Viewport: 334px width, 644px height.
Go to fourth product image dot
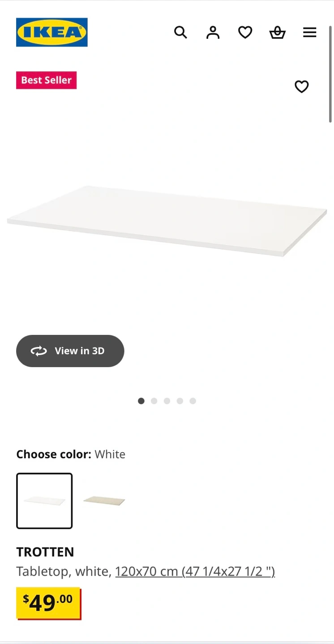pos(180,401)
